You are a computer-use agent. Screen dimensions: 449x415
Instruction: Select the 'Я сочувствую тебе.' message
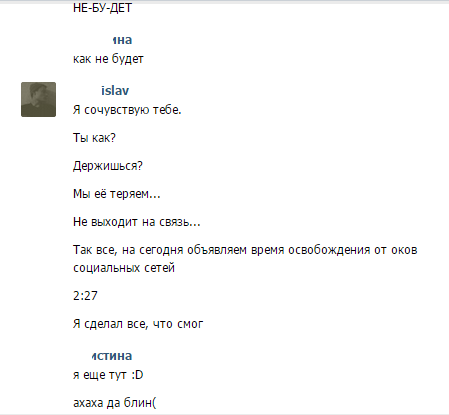[127, 110]
